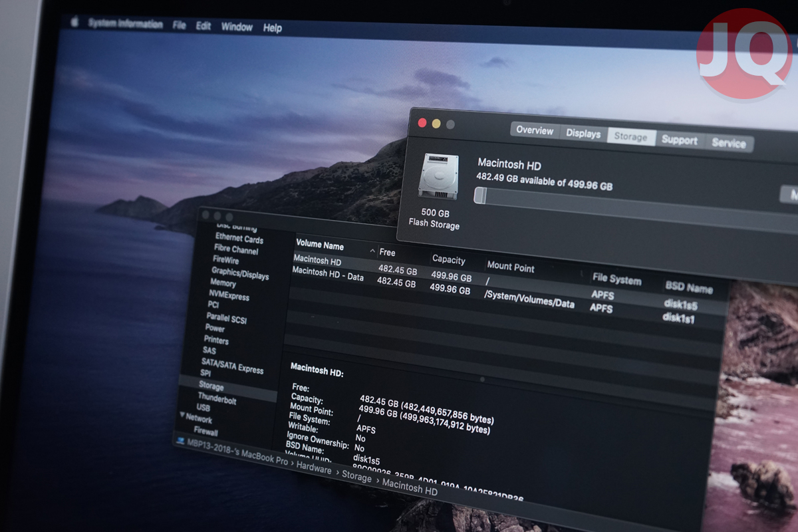Select SPI in the sidebar
Image resolution: width=798 pixels, height=532 pixels.
(x=206, y=374)
